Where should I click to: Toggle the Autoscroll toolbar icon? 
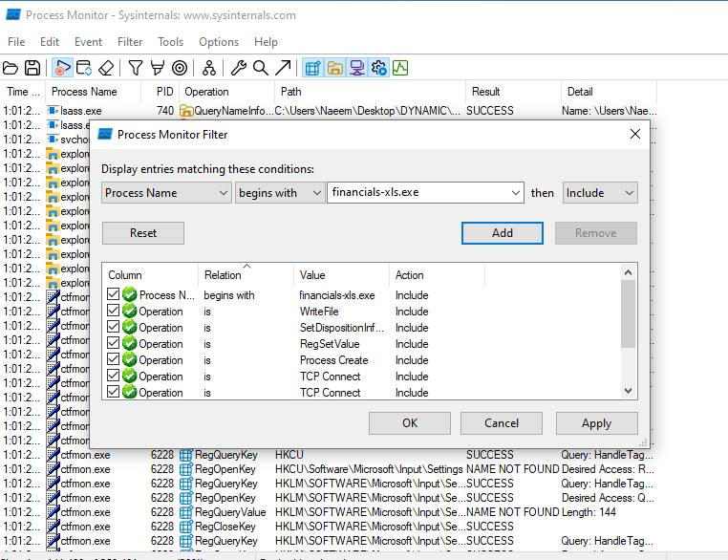coord(84,68)
